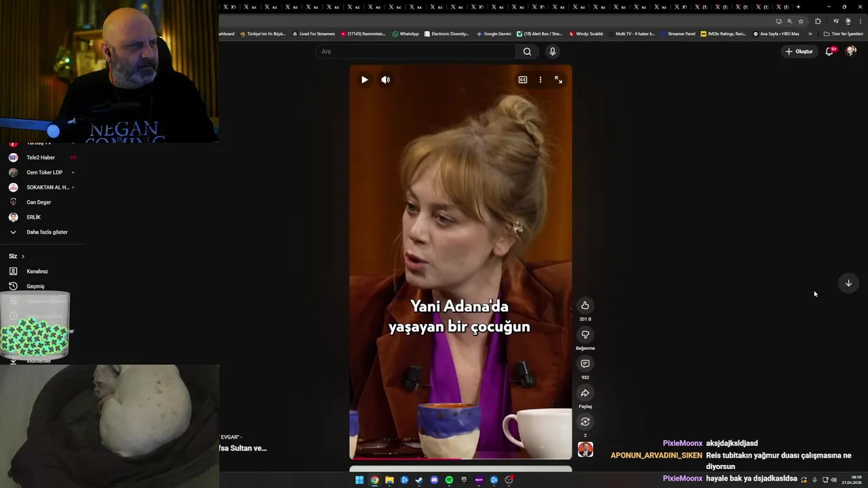This screenshot has height=488, width=868.
Task: Click the taskbar clock showing 08:59
Action: pos(852,480)
